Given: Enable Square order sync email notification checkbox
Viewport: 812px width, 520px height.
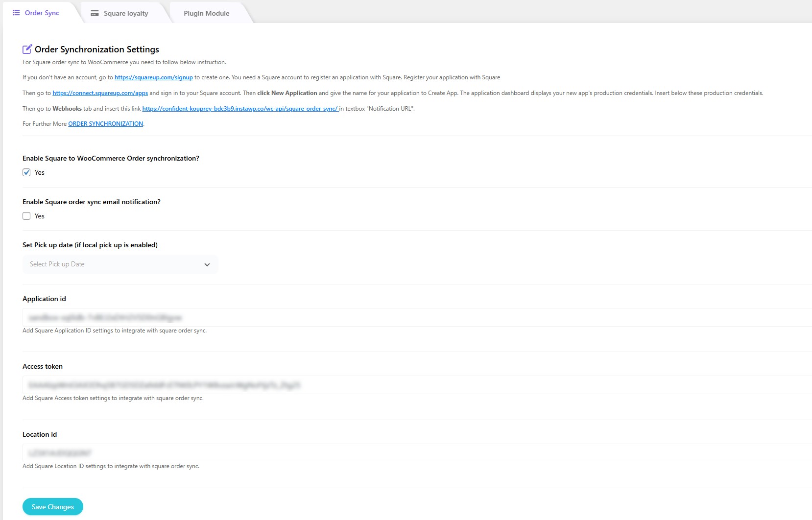Looking at the screenshot, I should tap(26, 216).
